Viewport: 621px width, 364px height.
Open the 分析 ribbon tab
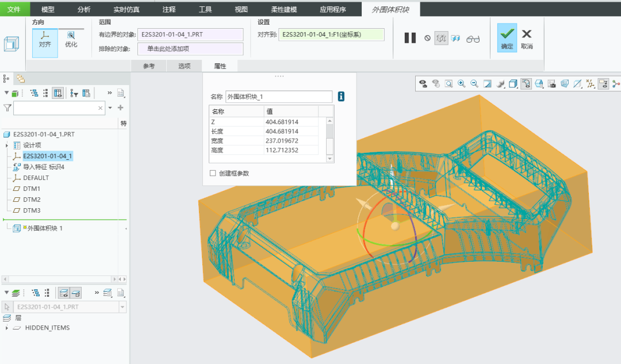point(84,9)
